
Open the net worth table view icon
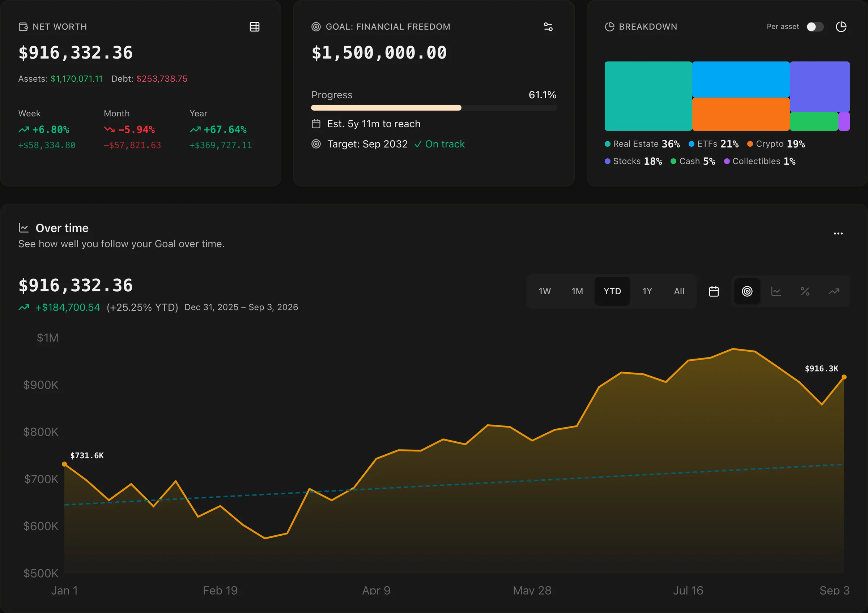click(254, 27)
